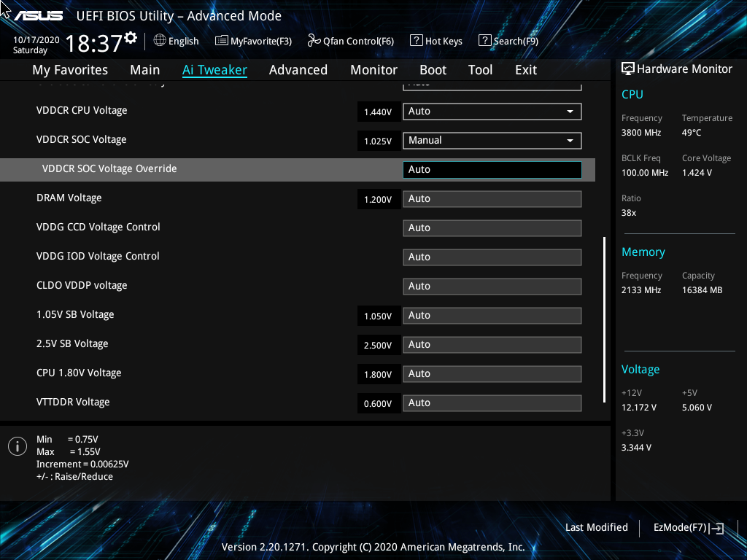This screenshot has width=747, height=560.
Task: Click the globe language icon
Action: (160, 41)
